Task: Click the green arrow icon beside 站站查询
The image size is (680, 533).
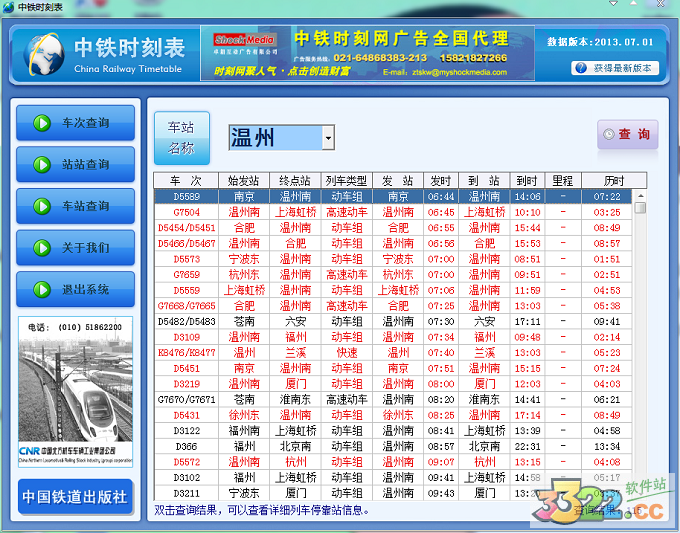Action: pyautogui.click(x=42, y=164)
